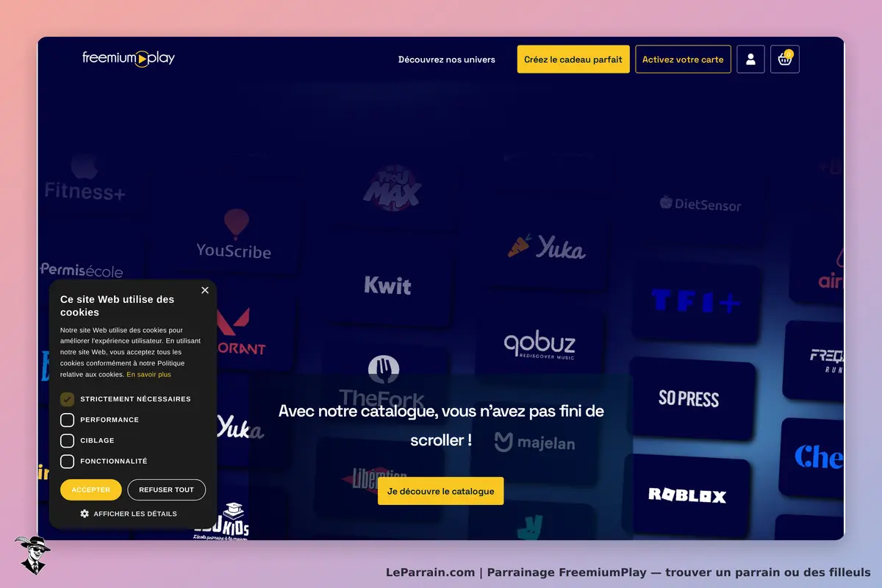Click Je découvre le catalogue button
The image size is (882, 588).
(441, 491)
